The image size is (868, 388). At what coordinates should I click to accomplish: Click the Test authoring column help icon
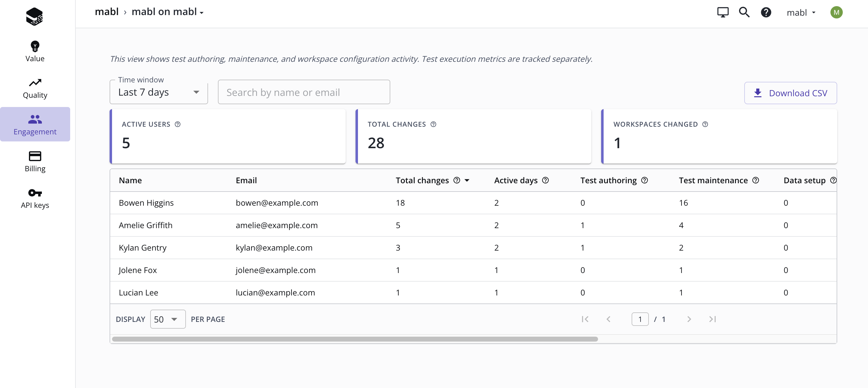(644, 180)
